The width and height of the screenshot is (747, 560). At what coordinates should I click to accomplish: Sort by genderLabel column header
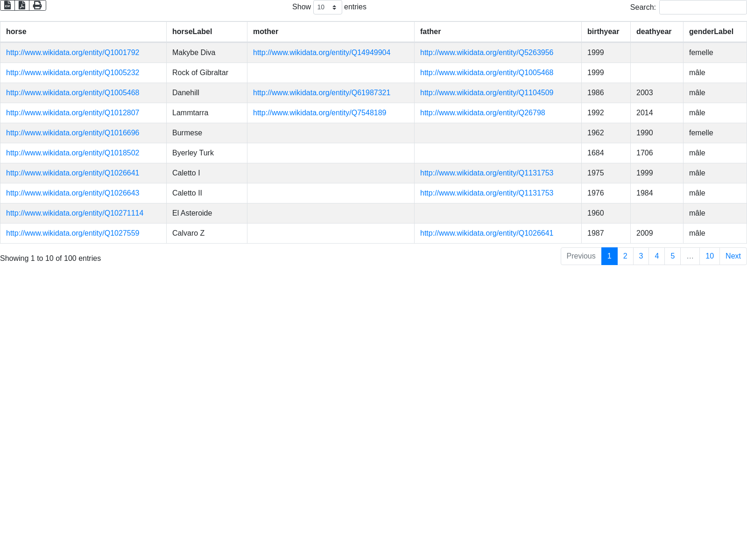click(x=711, y=32)
